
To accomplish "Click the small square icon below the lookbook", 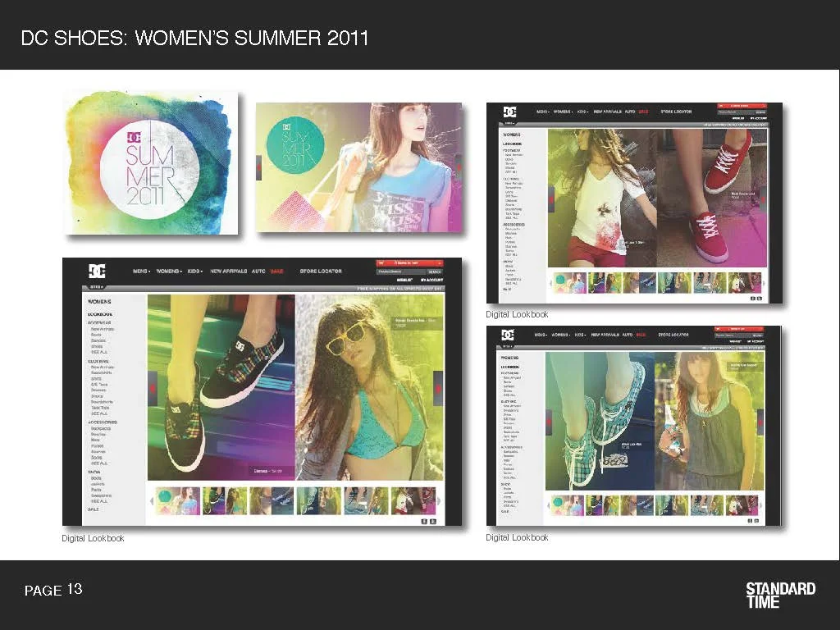I will tap(426, 521).
